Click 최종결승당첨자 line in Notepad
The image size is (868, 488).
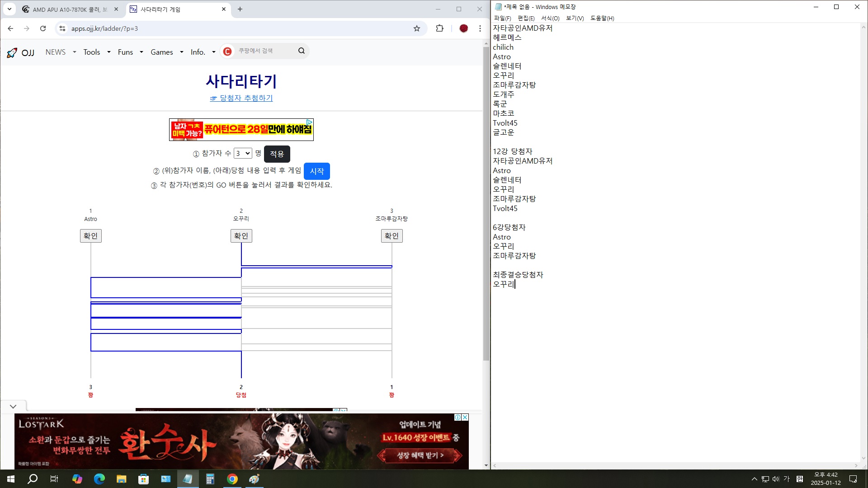click(518, 275)
